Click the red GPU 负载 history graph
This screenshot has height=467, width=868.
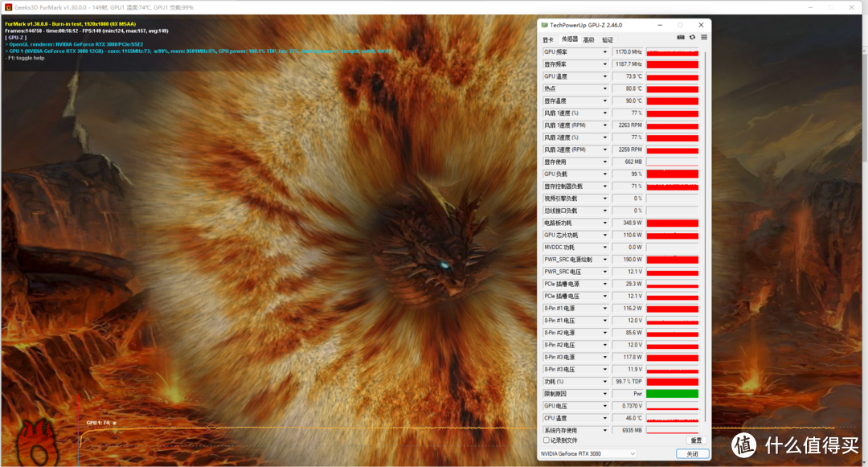tap(672, 174)
